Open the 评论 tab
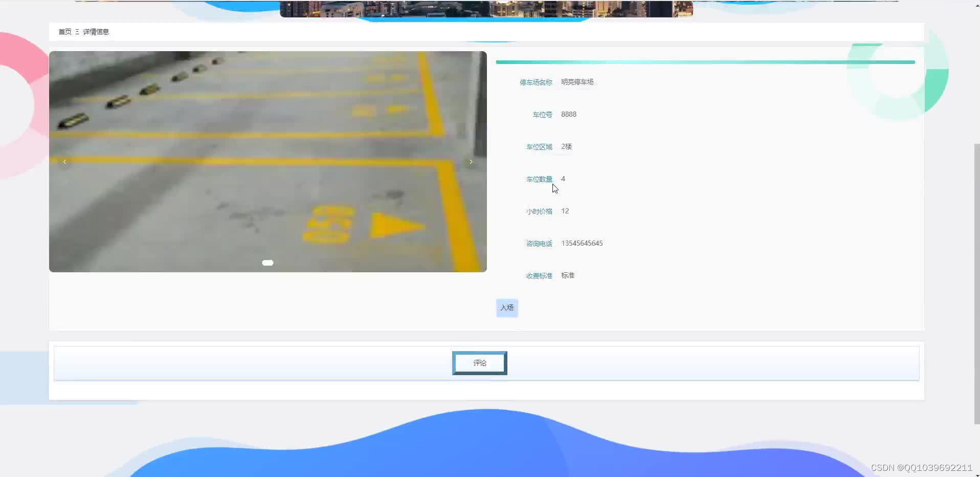 [480, 363]
